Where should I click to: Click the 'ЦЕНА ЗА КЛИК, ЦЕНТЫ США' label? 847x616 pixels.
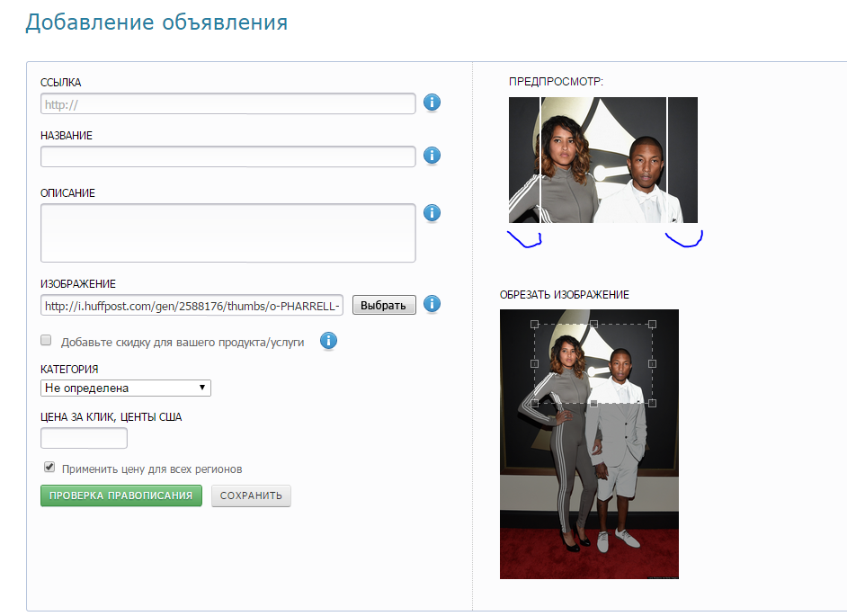tap(111, 417)
